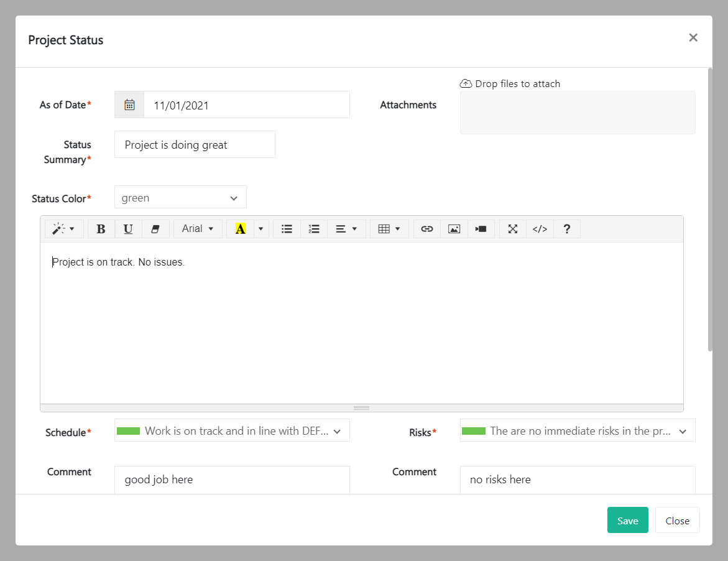Switch to code view in the editor

(x=539, y=229)
